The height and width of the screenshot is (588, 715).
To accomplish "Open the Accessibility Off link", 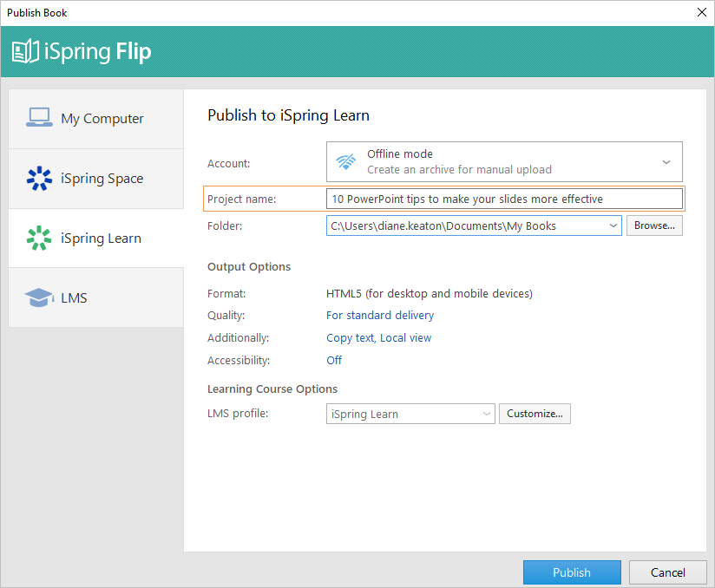I will point(334,361).
